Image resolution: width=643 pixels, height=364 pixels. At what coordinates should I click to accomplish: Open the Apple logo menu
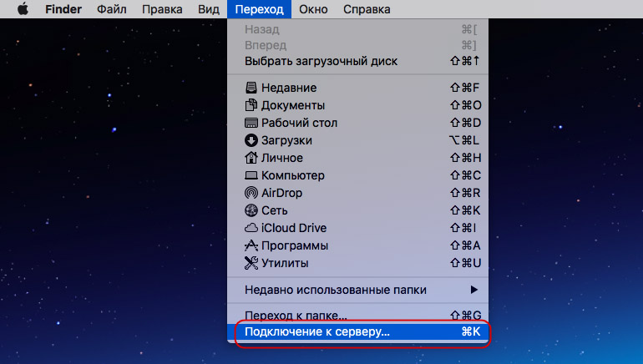click(x=23, y=8)
